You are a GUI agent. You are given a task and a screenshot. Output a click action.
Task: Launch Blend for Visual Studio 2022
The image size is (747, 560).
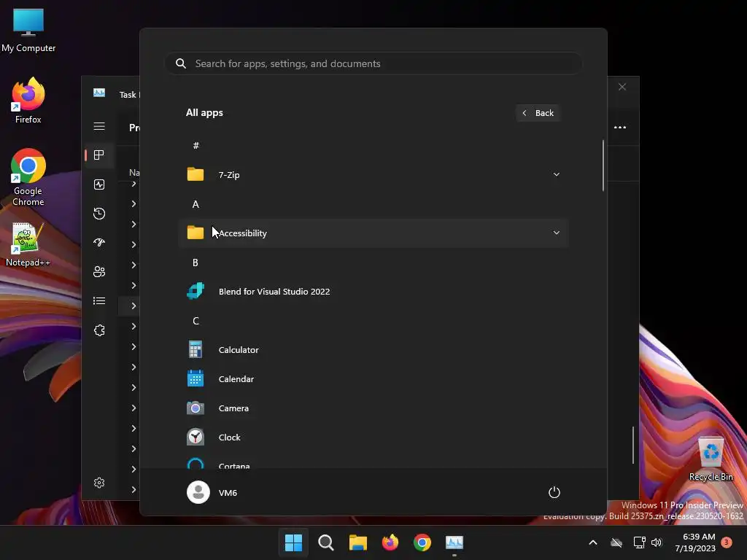(373, 291)
